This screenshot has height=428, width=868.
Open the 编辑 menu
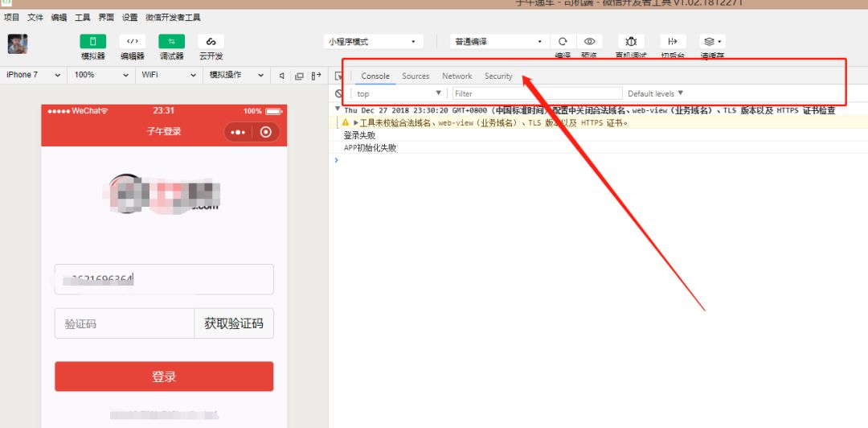coord(59,18)
